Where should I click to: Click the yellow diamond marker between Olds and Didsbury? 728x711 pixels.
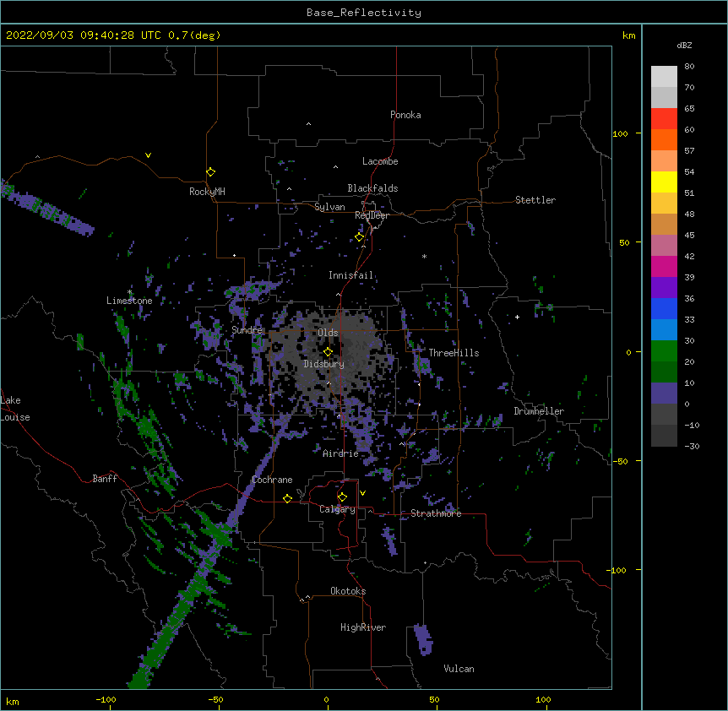click(x=328, y=352)
